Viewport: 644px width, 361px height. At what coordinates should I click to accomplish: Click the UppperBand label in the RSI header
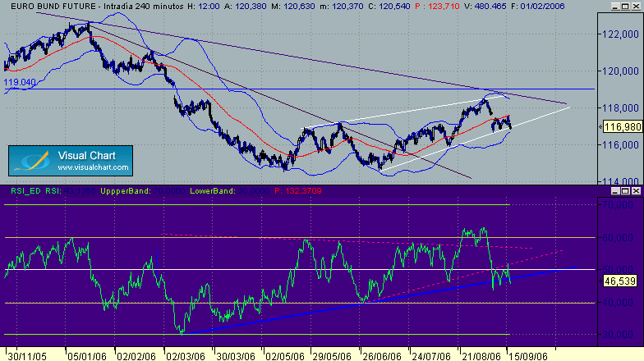click(126, 190)
